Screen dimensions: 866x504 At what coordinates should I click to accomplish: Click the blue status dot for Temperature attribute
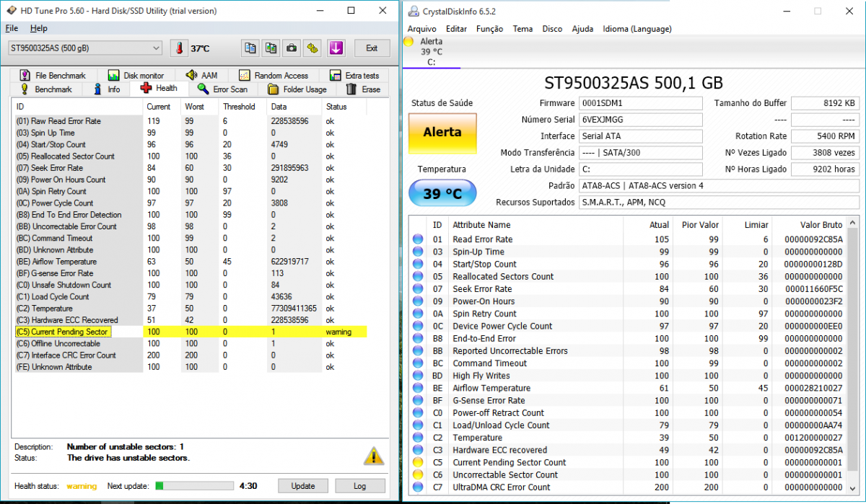point(418,438)
